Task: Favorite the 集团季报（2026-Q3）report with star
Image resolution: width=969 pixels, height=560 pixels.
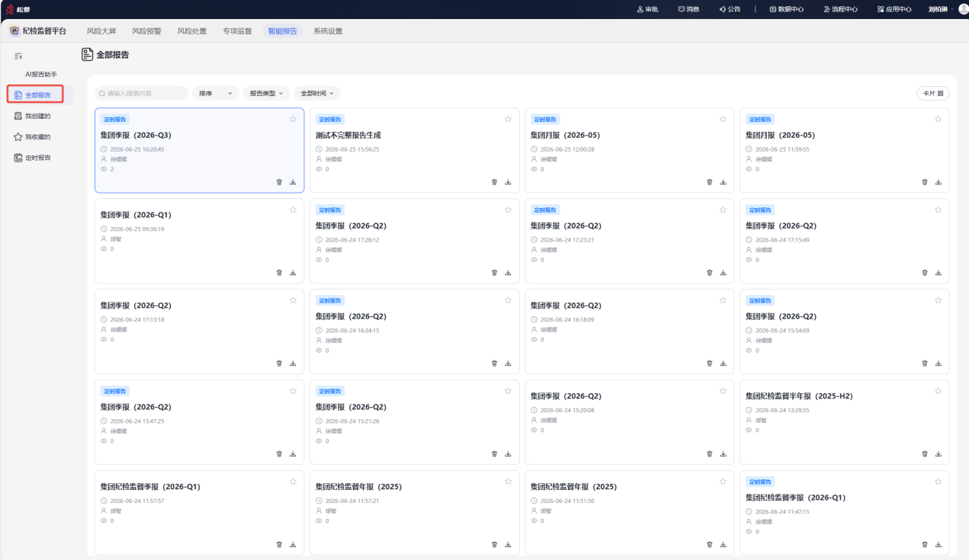Action: (x=293, y=119)
